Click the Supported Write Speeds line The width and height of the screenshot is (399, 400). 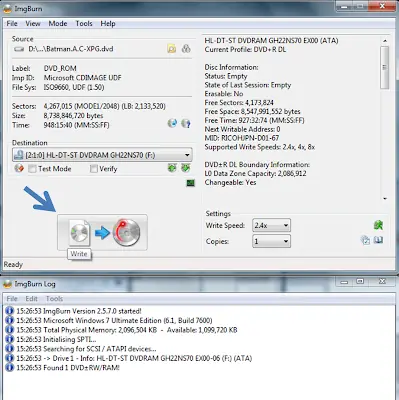pyautogui.click(x=260, y=147)
